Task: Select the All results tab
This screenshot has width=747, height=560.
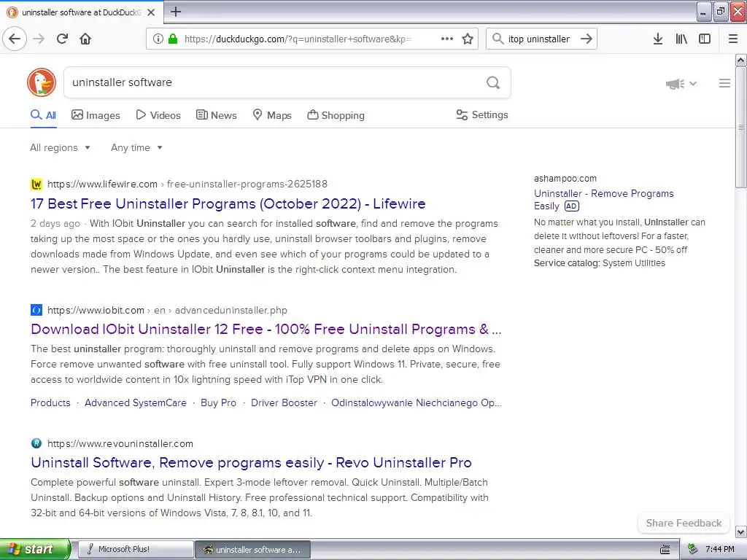Action: (43, 115)
